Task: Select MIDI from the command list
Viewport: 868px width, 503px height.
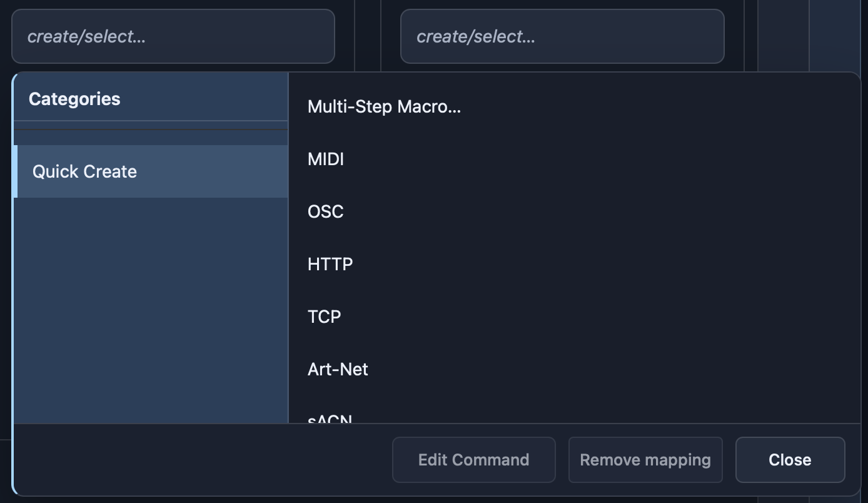Action: (325, 159)
